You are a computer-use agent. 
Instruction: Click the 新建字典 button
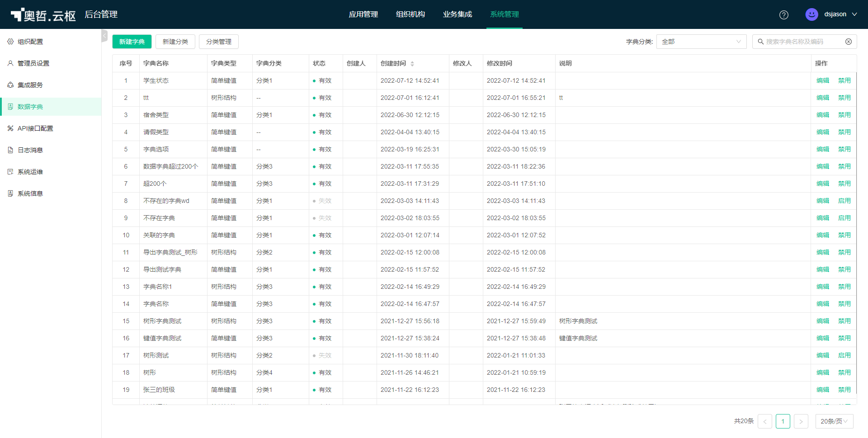[132, 42]
